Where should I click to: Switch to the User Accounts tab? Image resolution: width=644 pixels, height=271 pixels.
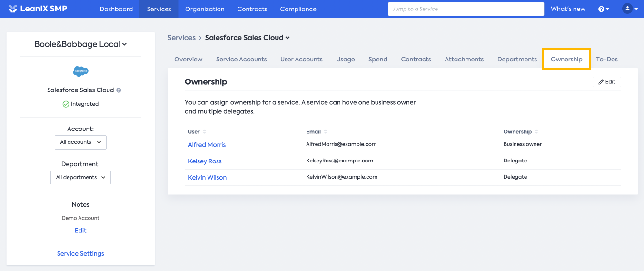301,60
